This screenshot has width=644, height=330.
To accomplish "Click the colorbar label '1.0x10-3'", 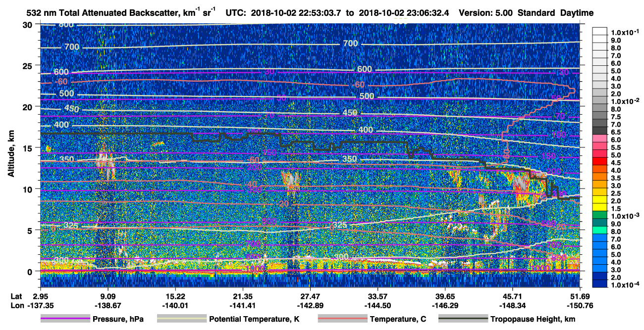I will pos(626,216).
